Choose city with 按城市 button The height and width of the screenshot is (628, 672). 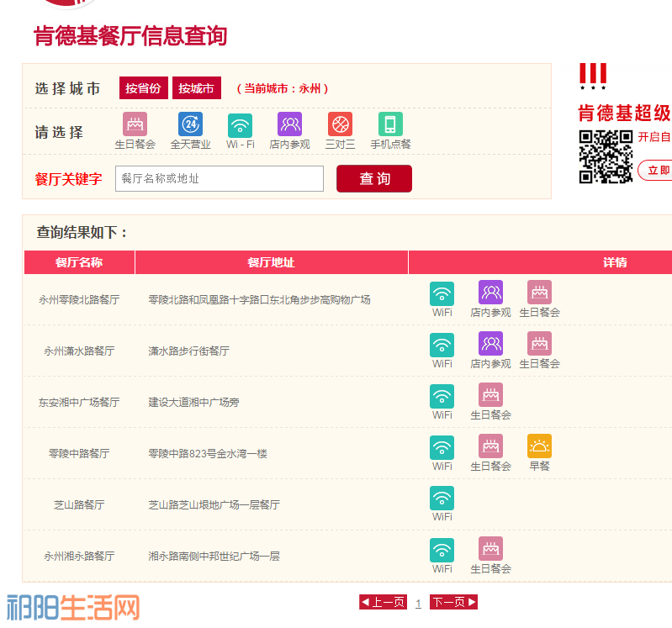click(x=196, y=87)
